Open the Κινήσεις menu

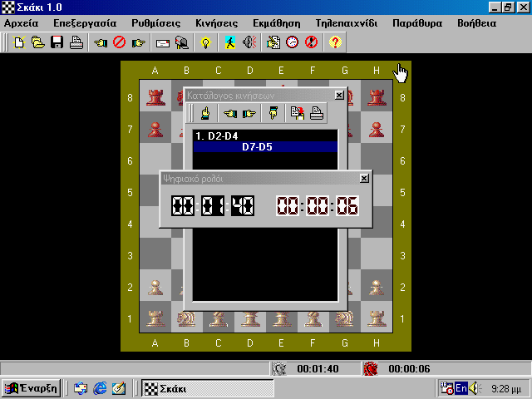[216, 23]
